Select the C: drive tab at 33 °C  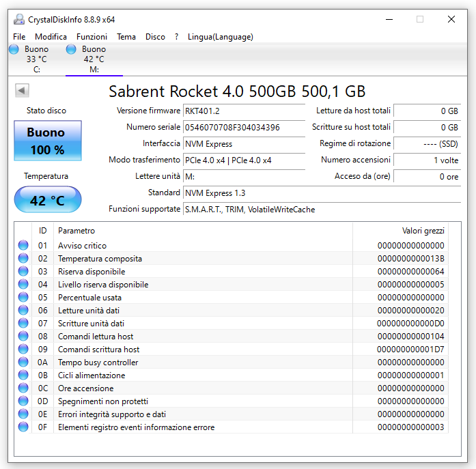coord(36,59)
